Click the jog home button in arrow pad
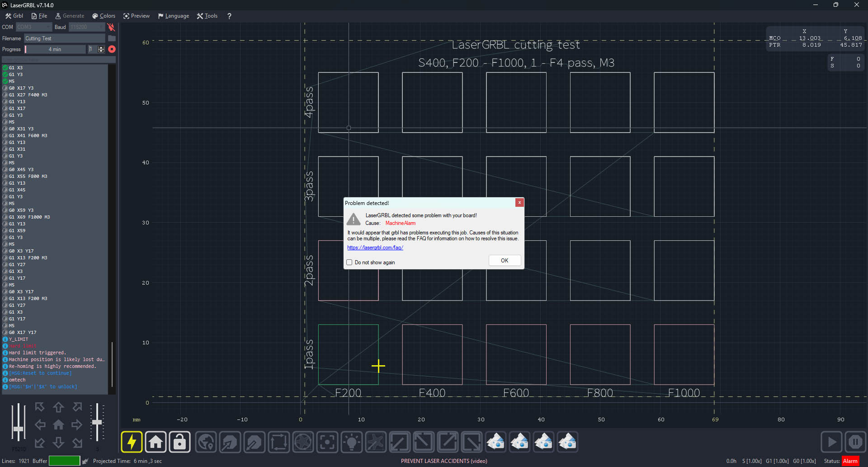This screenshot has width=868, height=467. [x=58, y=425]
